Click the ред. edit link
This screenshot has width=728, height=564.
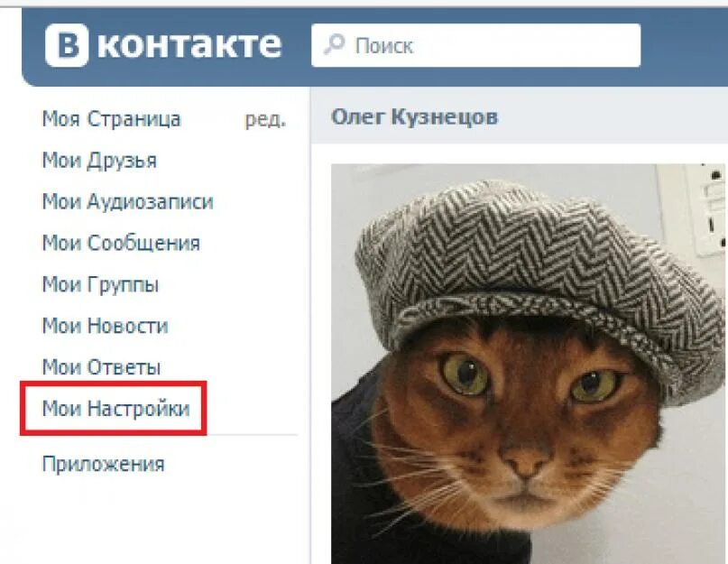[265, 120]
